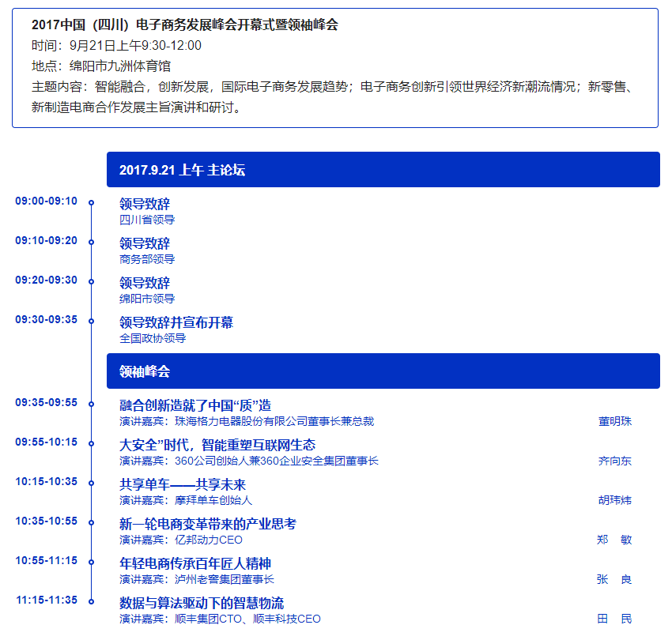Click the '四川省领导' subtitle
The width and height of the screenshot is (672, 640).
point(147,220)
